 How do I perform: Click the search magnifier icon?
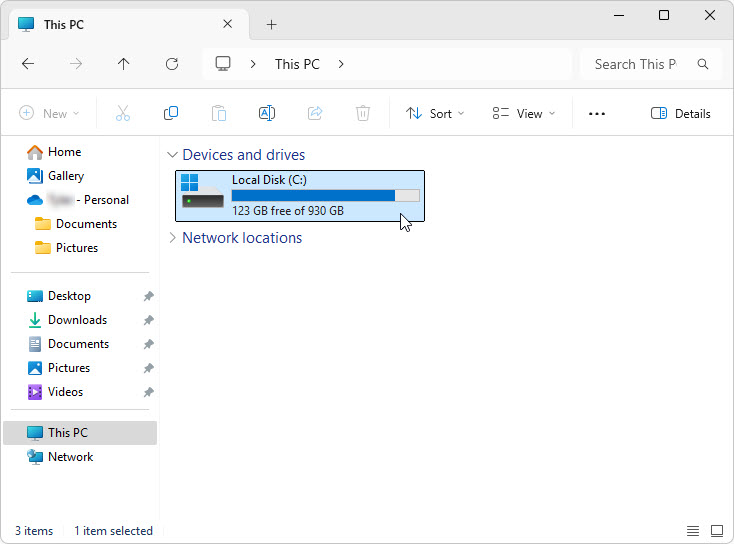click(x=703, y=64)
